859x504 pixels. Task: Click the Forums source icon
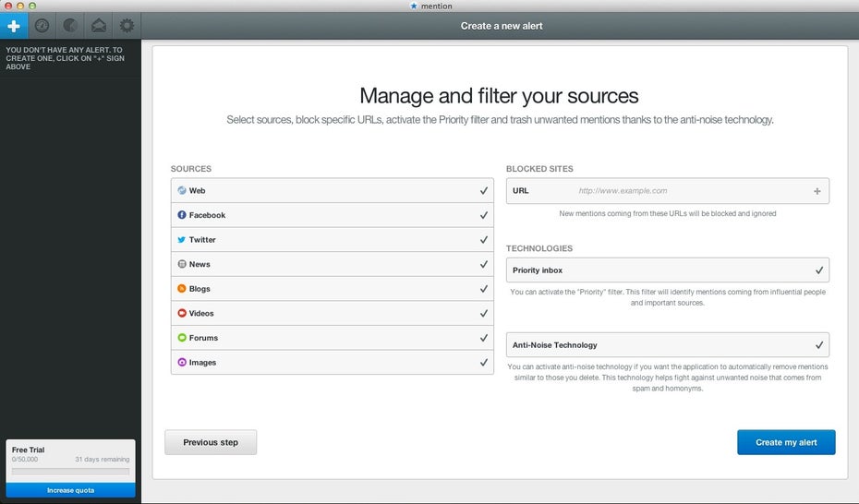pyautogui.click(x=182, y=338)
